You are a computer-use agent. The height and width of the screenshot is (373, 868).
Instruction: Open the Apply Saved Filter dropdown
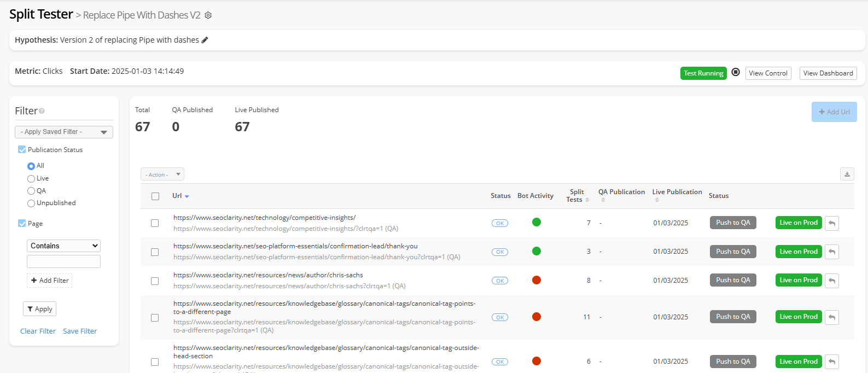tap(63, 132)
